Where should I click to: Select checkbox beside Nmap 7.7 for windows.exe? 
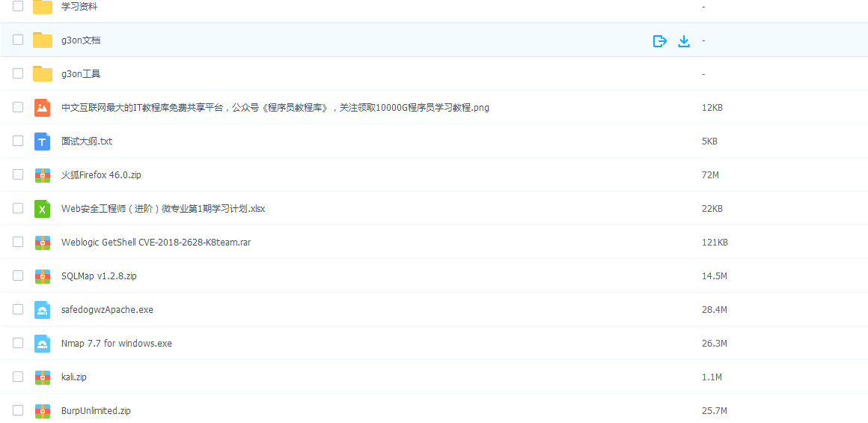(18, 344)
